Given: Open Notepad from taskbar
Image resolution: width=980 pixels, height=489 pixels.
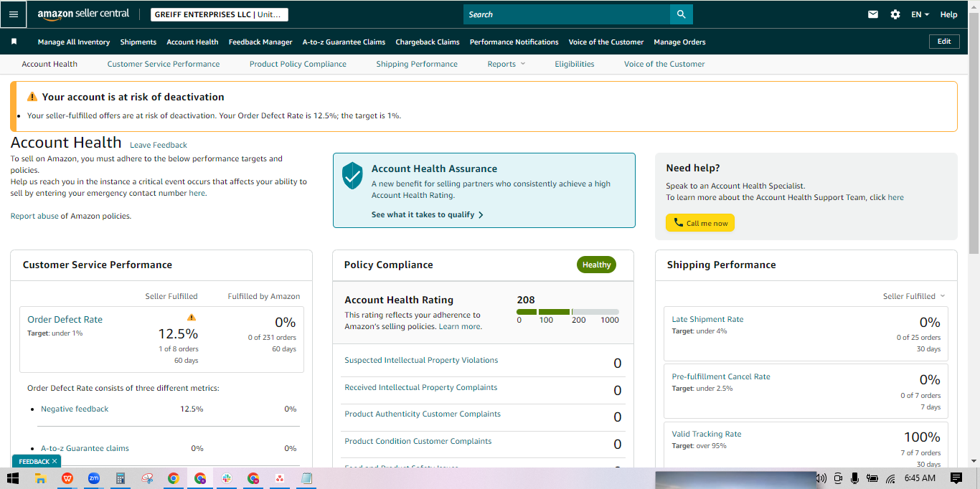Looking at the screenshot, I should pyautogui.click(x=306, y=478).
